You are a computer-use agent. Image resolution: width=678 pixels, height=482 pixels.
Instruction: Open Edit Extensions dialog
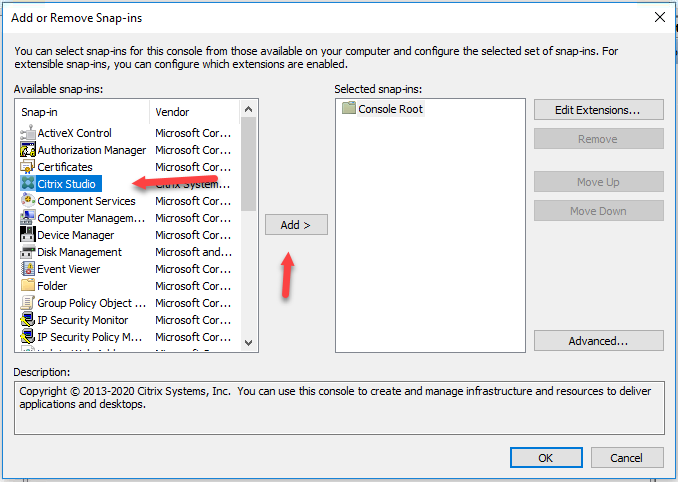click(x=598, y=109)
